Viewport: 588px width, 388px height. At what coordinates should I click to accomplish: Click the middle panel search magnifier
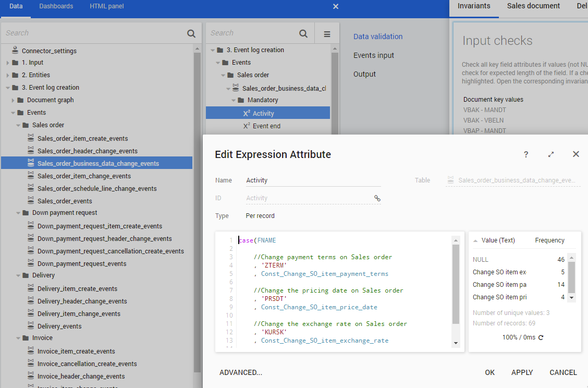(303, 34)
